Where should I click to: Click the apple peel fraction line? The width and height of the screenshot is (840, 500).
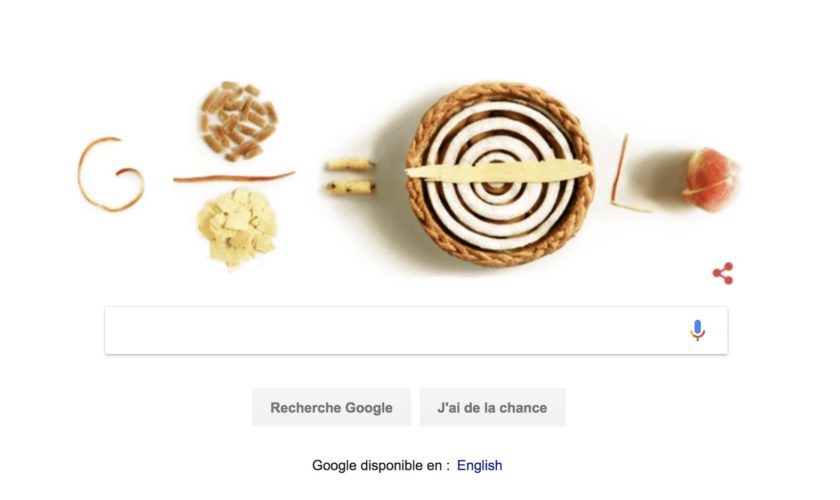(234, 177)
